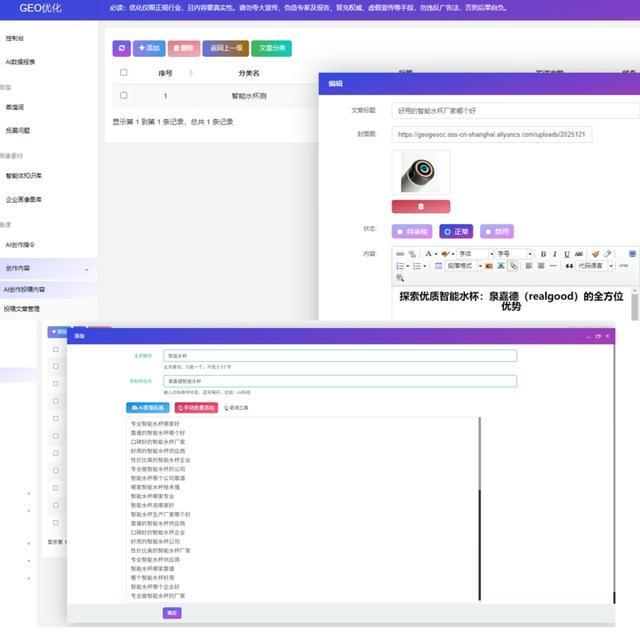Select the 禁用 status radio button

(x=497, y=231)
